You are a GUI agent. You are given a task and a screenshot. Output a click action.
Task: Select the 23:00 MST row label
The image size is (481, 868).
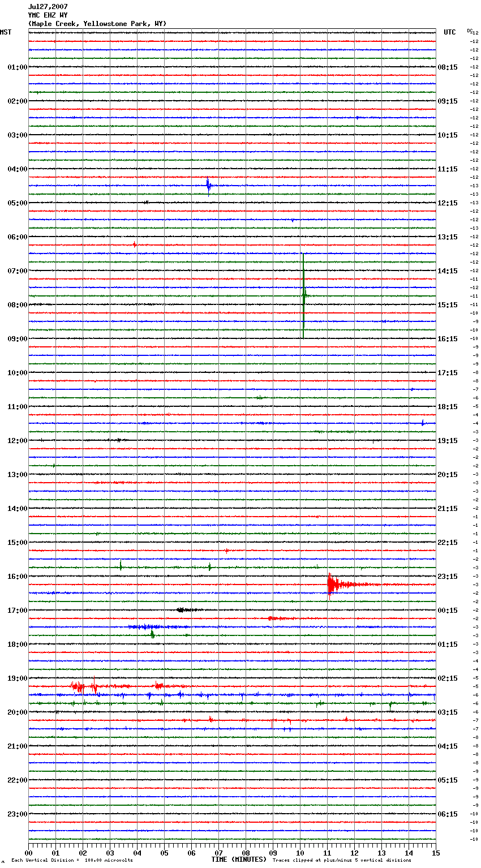18,814
